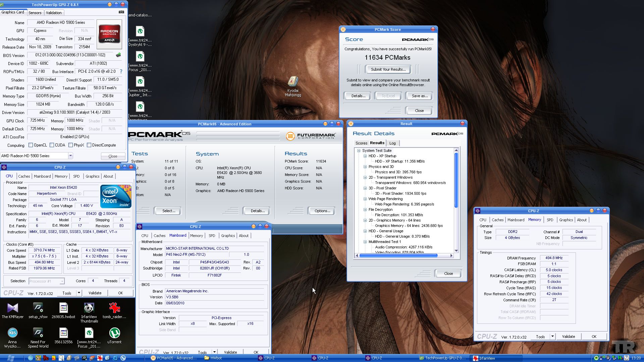Click Close button in Result window

pos(448,274)
